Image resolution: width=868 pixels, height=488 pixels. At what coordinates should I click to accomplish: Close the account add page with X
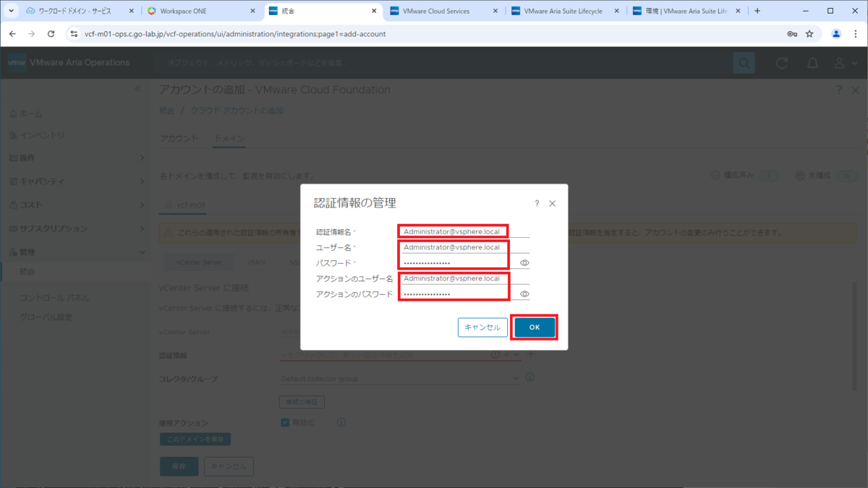point(854,90)
